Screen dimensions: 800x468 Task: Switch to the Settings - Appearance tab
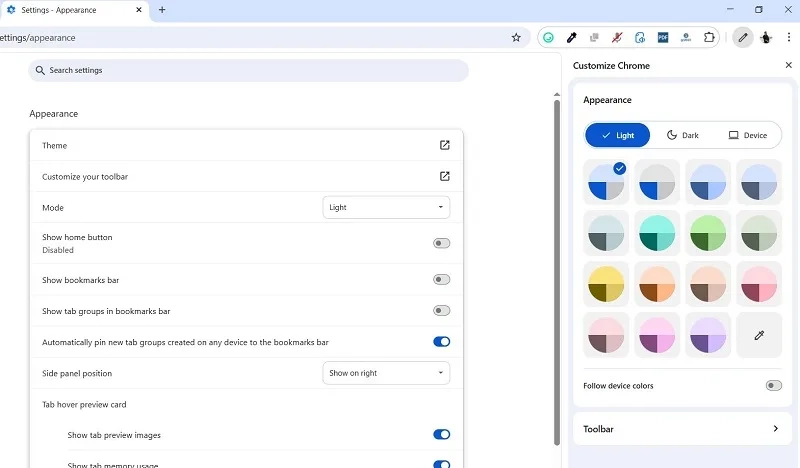(74, 10)
